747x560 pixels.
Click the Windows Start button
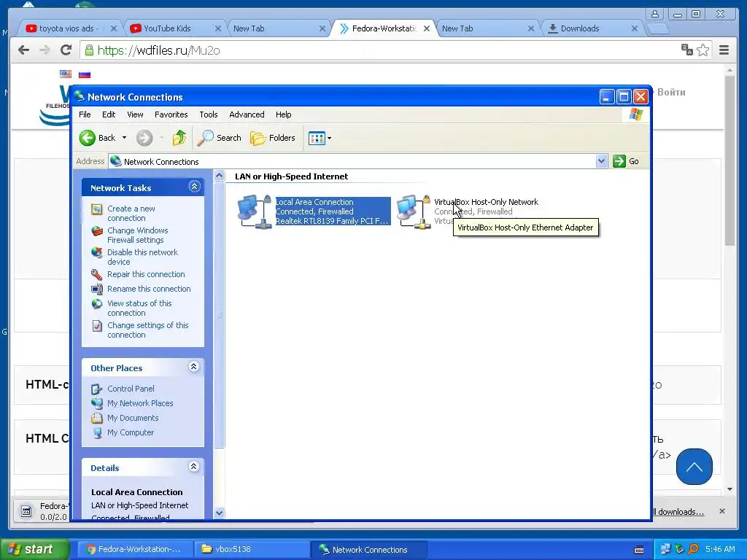(x=34, y=549)
